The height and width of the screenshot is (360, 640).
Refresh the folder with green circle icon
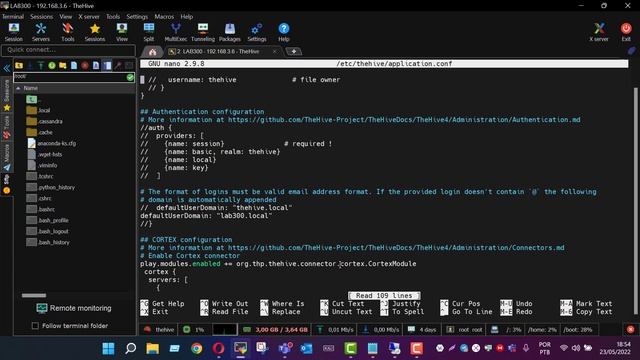[x=52, y=65]
